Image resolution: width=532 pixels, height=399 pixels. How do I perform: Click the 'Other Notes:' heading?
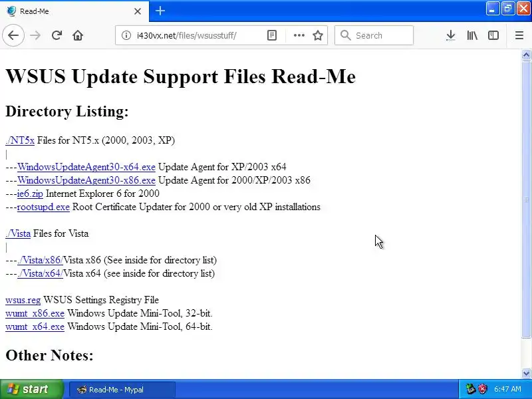pos(49,355)
